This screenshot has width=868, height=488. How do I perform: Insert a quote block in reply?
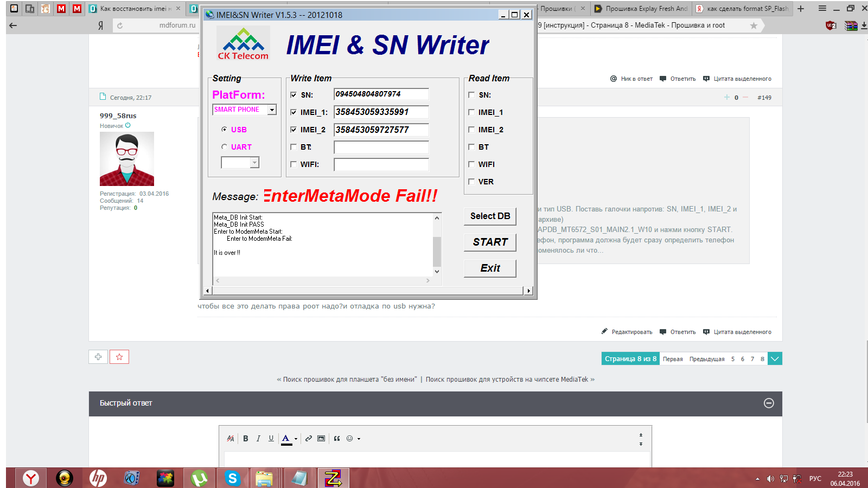click(x=337, y=439)
